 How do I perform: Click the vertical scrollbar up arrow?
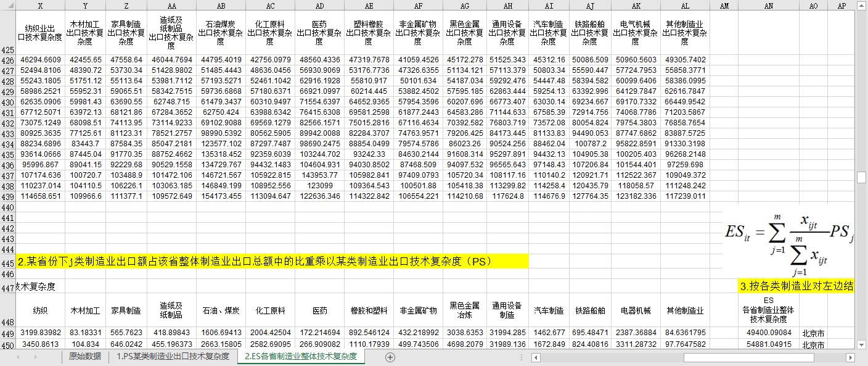click(862, 5)
